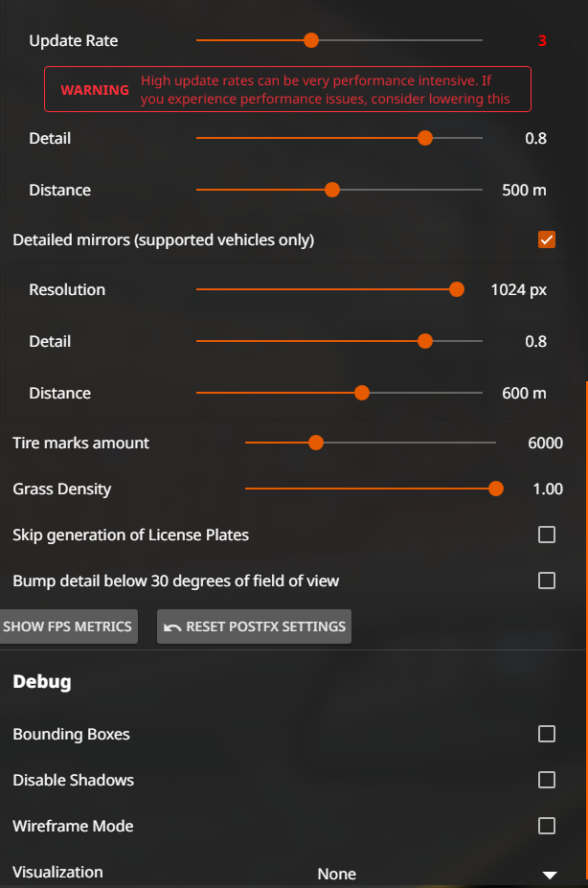This screenshot has width=588, height=888.
Task: Turn on Wireframe Mode
Action: click(x=547, y=826)
